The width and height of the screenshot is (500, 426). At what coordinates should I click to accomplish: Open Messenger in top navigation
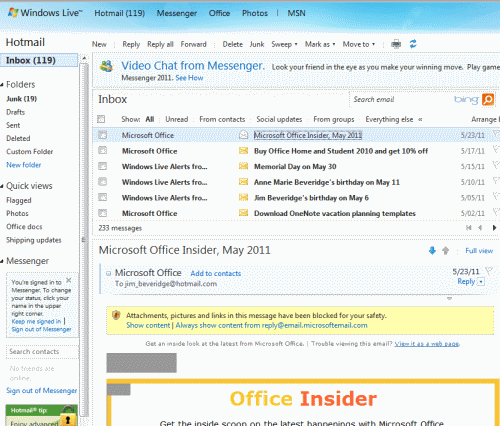(177, 13)
